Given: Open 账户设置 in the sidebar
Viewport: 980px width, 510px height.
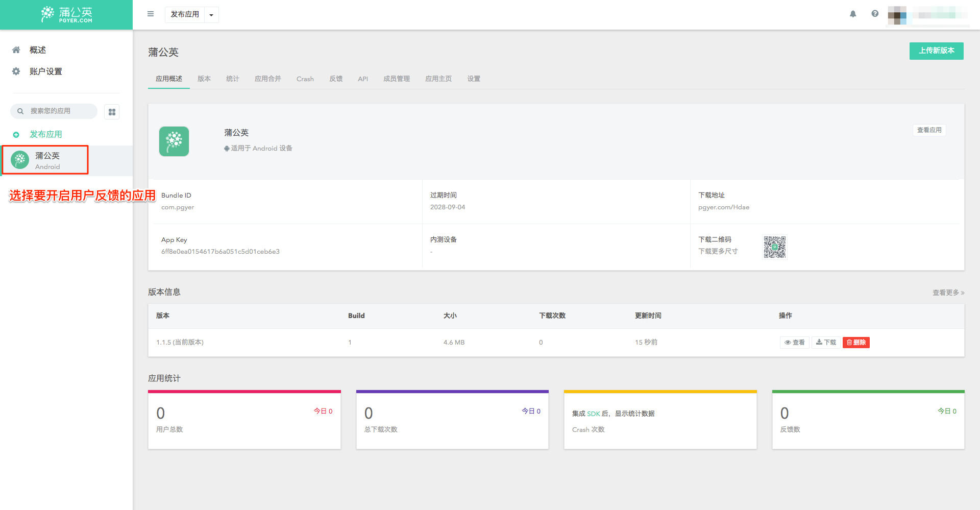Looking at the screenshot, I should (x=46, y=71).
